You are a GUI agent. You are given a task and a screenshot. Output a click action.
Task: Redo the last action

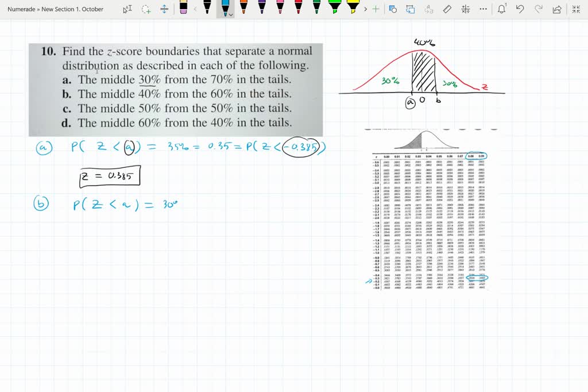[x=539, y=9]
